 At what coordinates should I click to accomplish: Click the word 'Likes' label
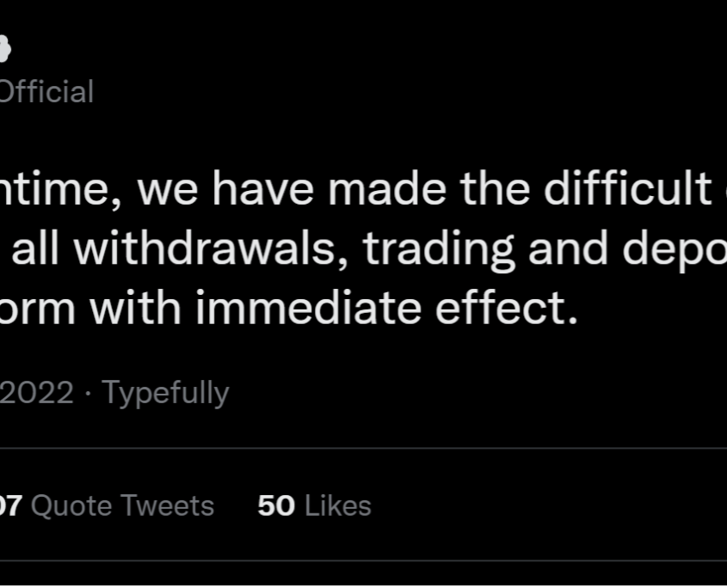click(x=338, y=505)
